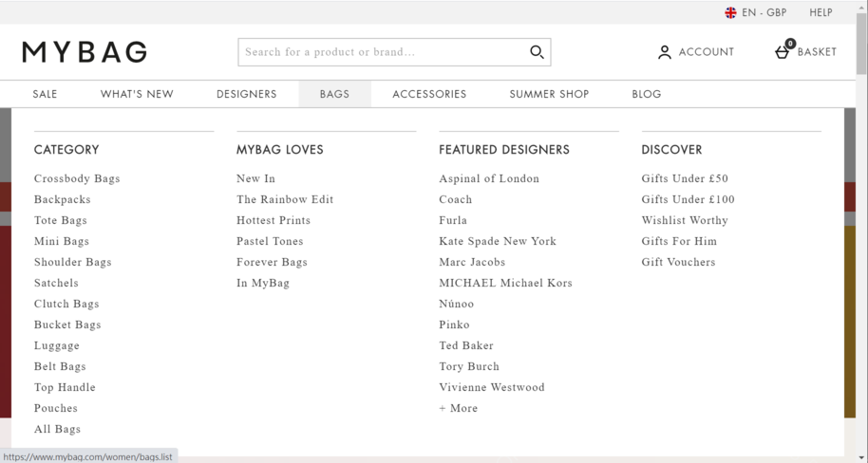The height and width of the screenshot is (463, 868).
Task: Open the Sale menu
Action: (45, 94)
